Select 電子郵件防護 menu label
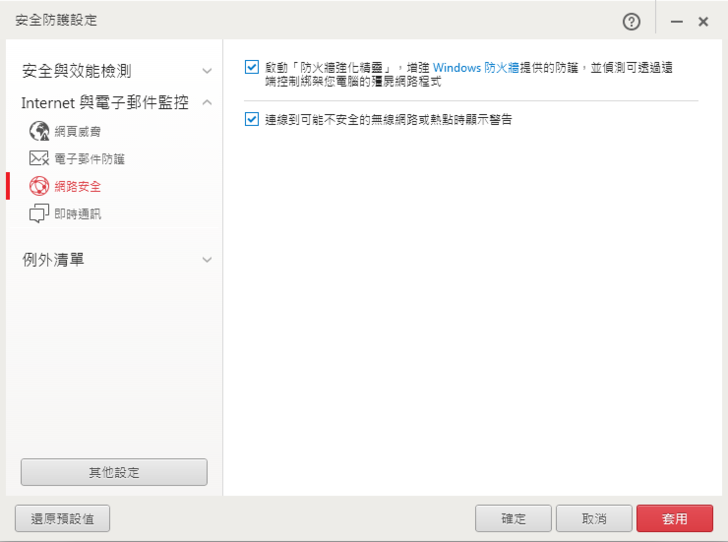Viewport: 728px width, 542px height. (x=90, y=159)
